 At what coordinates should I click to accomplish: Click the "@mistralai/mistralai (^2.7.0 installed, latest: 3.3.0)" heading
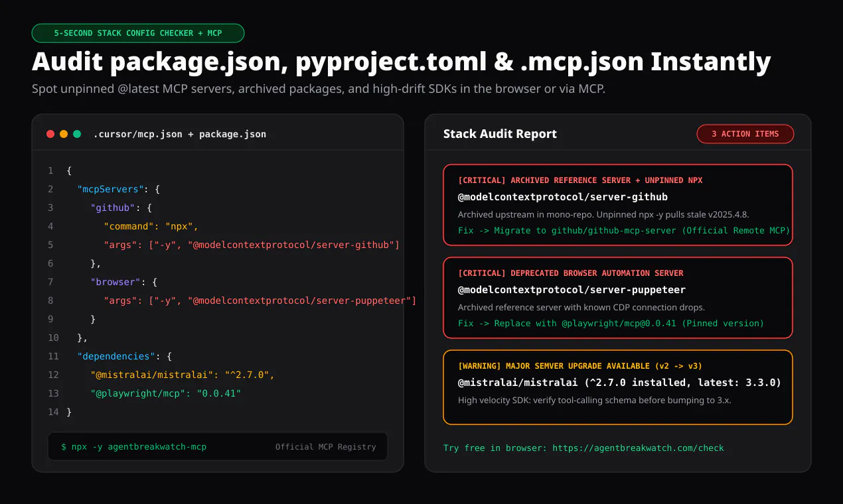[619, 383]
